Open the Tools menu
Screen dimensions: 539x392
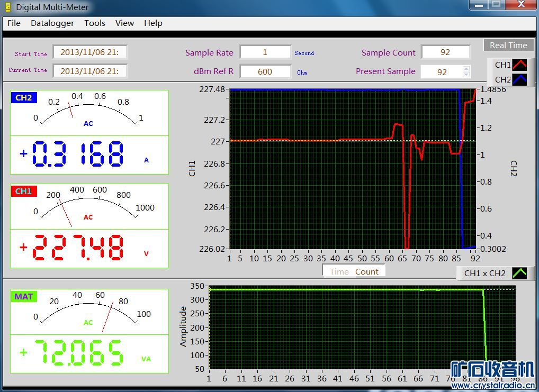tap(95, 23)
